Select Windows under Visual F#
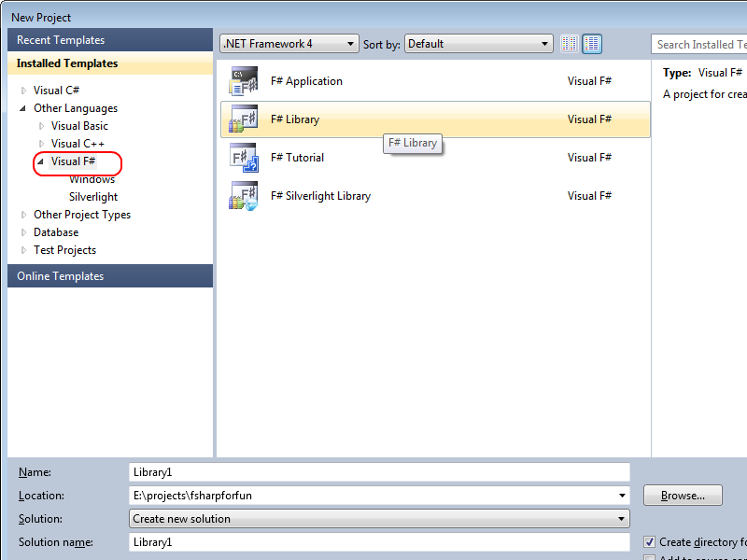The height and width of the screenshot is (560, 747). [x=92, y=179]
